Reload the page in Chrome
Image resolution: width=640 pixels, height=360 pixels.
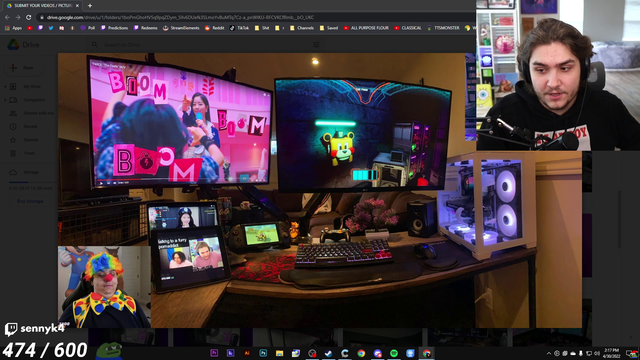pyautogui.click(x=29, y=18)
